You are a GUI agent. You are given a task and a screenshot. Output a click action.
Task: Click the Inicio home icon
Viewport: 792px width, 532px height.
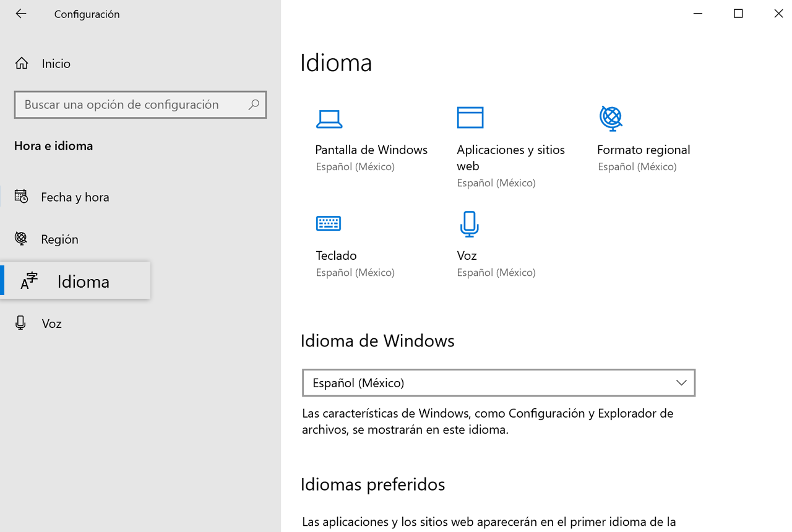click(x=22, y=63)
